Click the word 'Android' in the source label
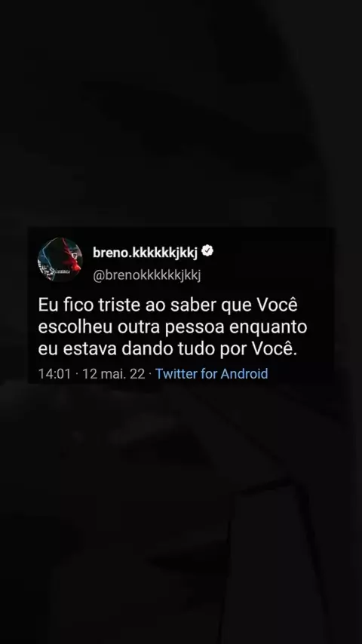 coord(244,374)
